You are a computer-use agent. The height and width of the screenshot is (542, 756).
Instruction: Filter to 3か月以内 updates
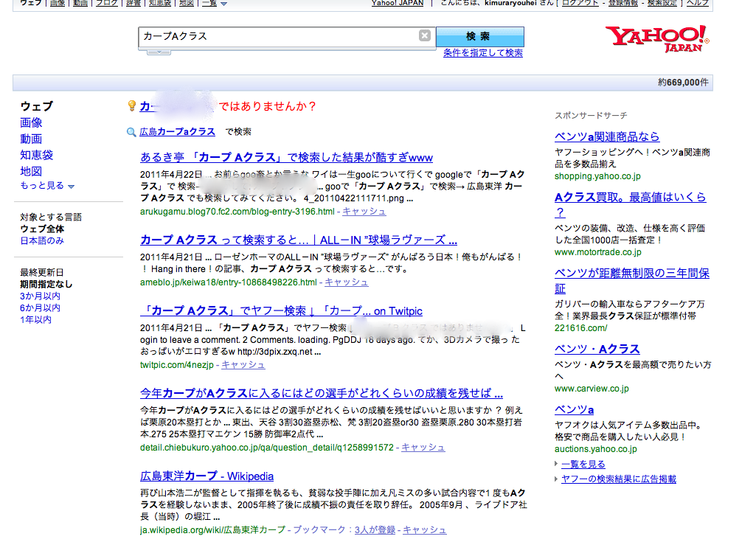tap(40, 296)
